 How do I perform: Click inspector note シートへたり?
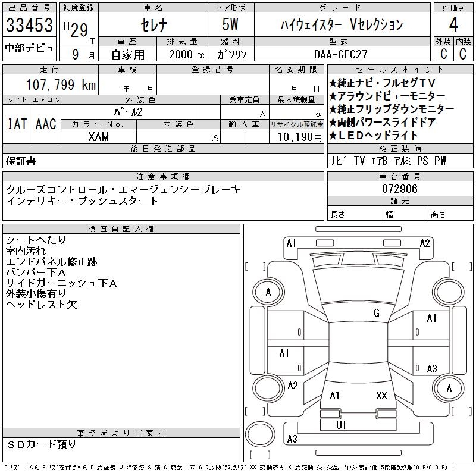click(36, 240)
